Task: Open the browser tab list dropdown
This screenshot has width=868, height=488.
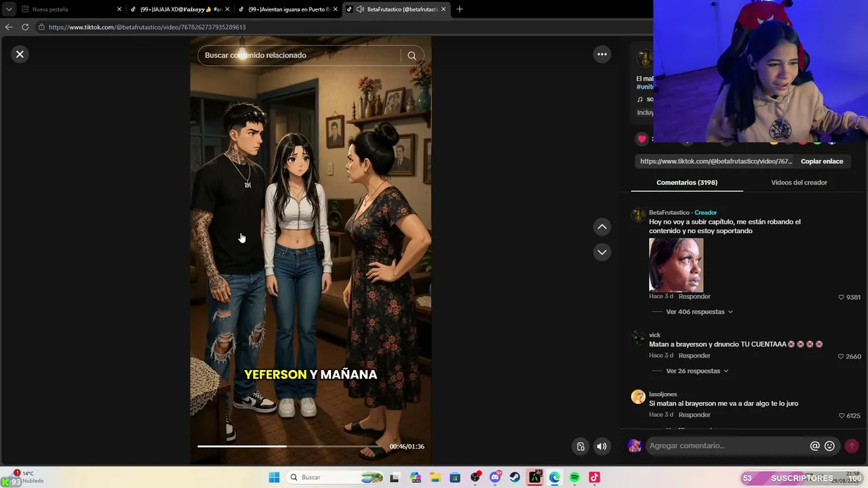Action: (9, 9)
